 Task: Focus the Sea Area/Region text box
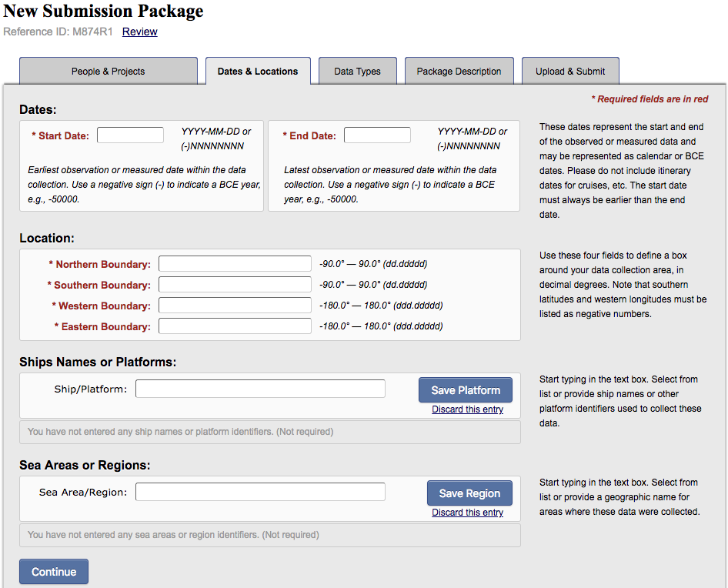pos(260,492)
